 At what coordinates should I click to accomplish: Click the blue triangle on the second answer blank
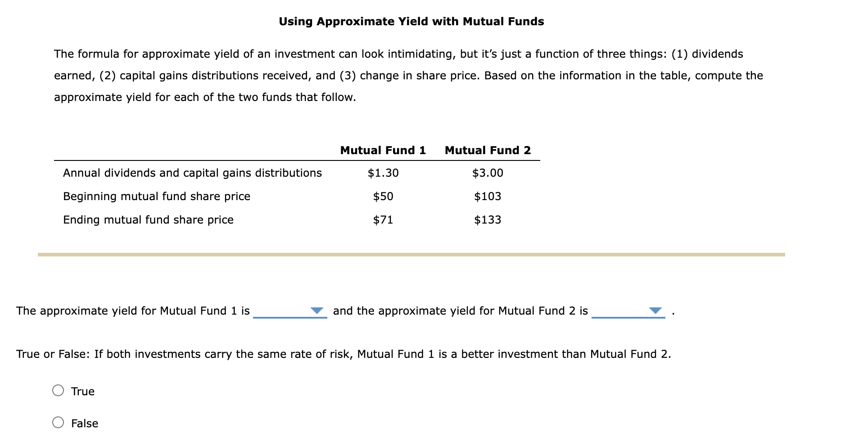coord(656,311)
